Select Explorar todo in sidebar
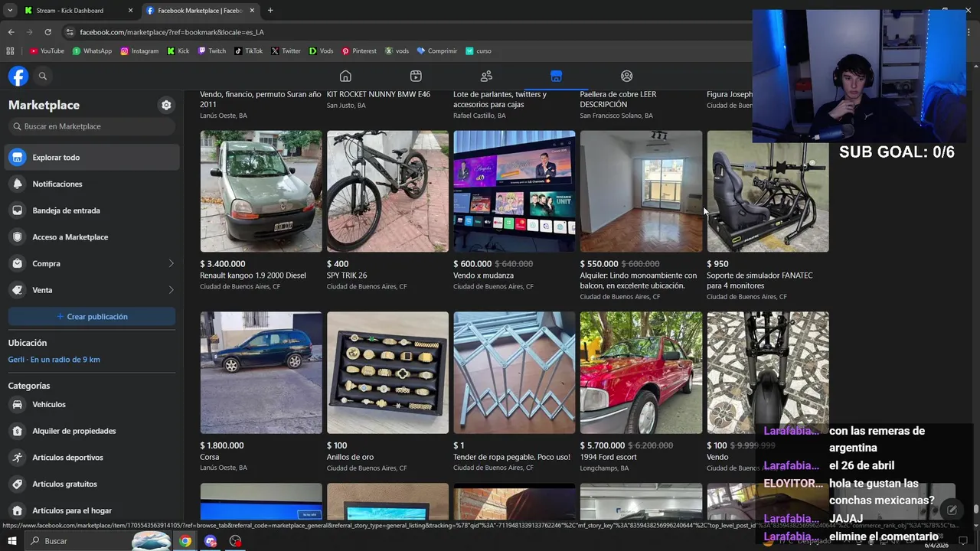The image size is (980, 551). (x=92, y=158)
